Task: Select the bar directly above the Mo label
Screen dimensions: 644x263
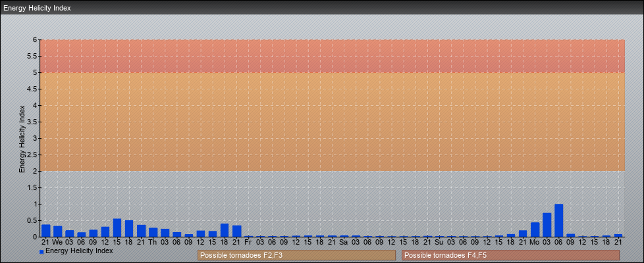Action: click(535, 229)
